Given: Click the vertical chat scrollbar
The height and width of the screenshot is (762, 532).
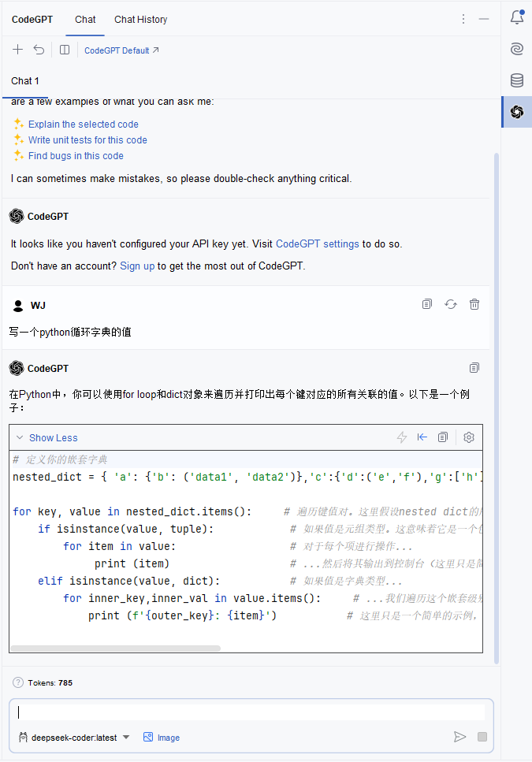Looking at the screenshot, I should 496,408.
